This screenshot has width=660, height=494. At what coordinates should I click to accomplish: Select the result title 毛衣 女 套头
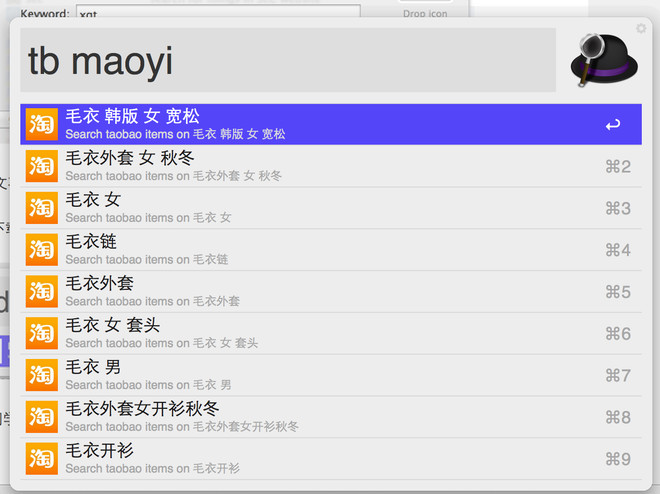coord(113,325)
